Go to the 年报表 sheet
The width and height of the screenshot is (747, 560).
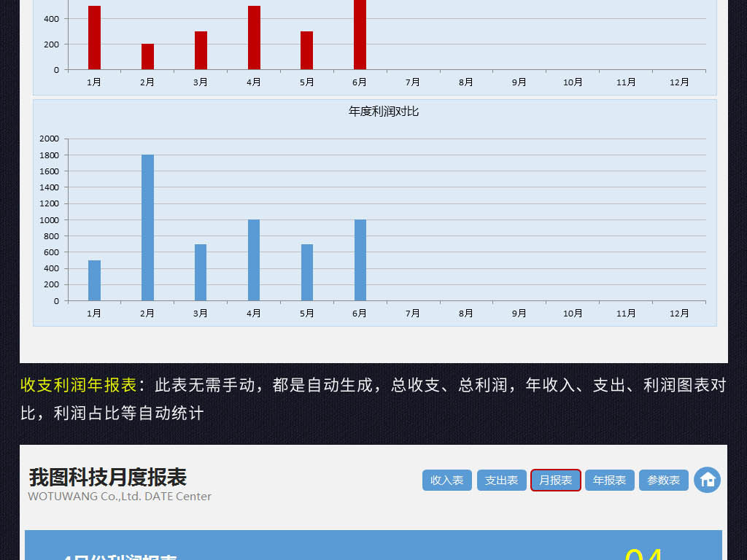(610, 480)
